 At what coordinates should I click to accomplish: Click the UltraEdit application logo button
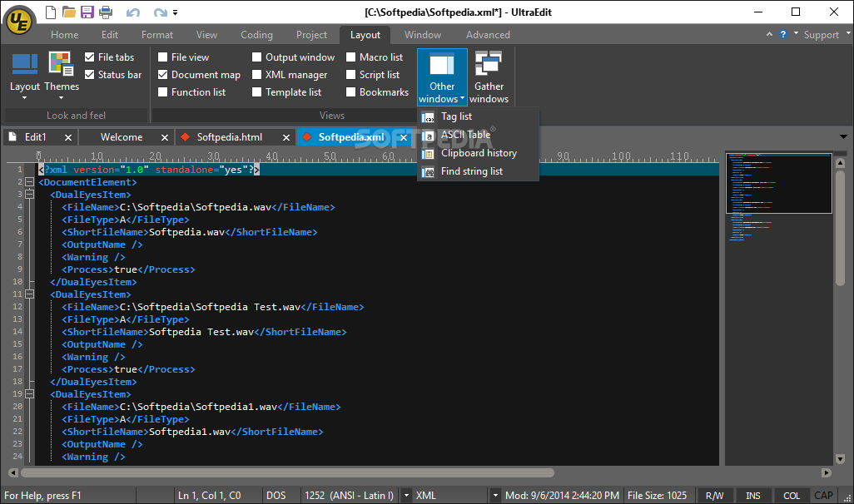(20, 22)
